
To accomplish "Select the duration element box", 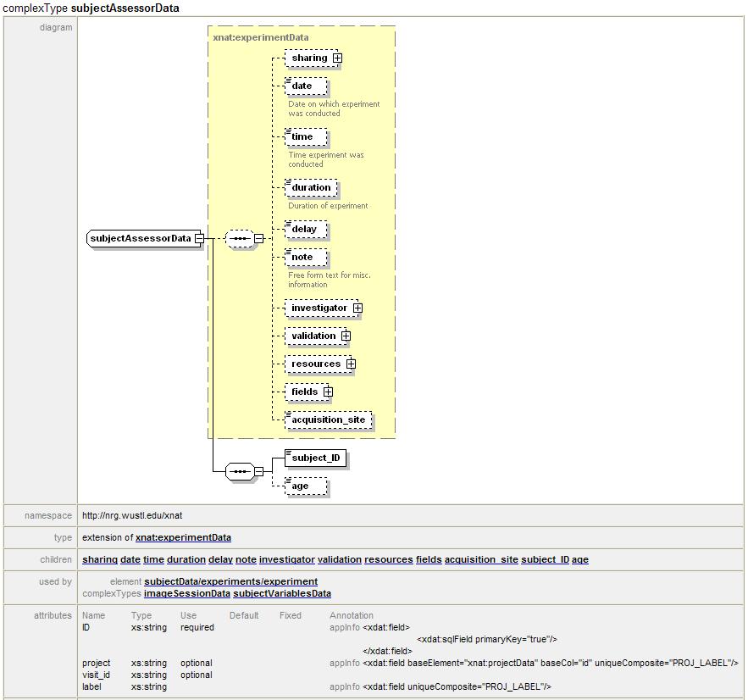I will pos(311,188).
